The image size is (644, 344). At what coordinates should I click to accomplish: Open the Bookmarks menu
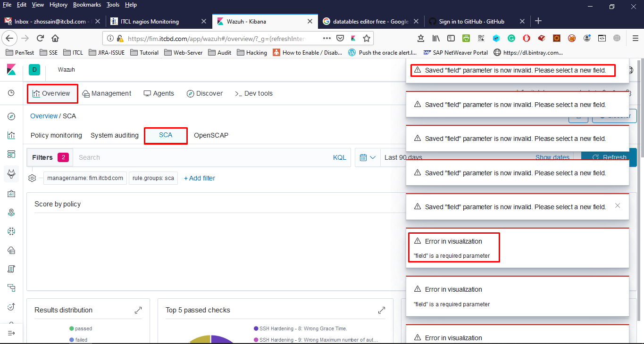click(x=87, y=5)
